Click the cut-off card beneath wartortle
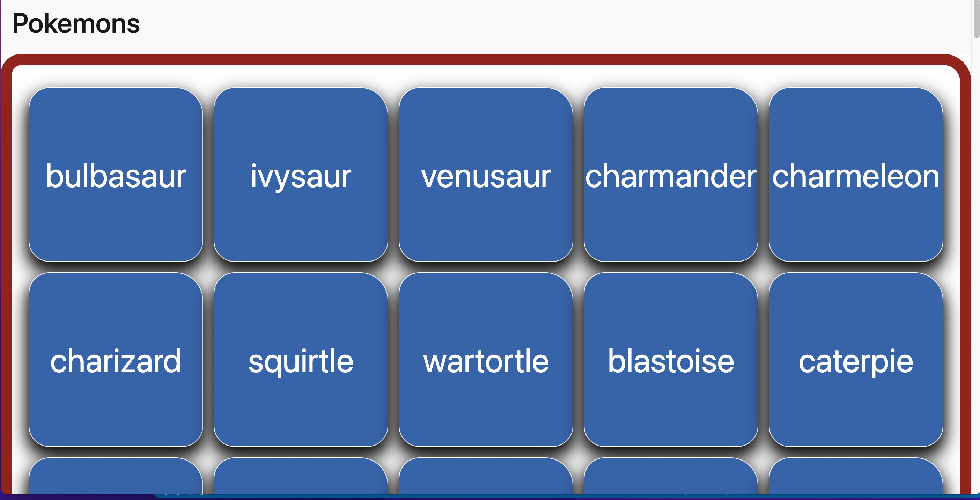Viewport: 980px width, 500px height. (x=486, y=476)
